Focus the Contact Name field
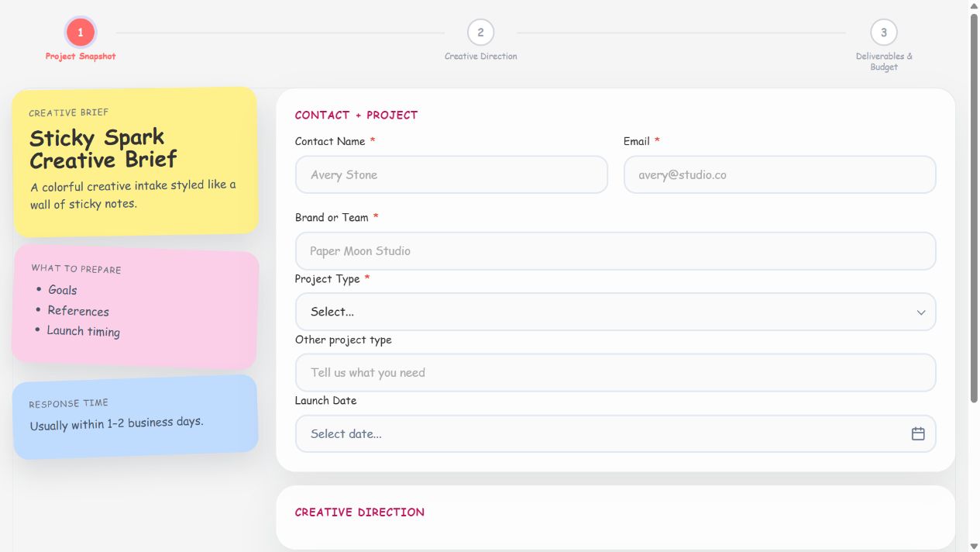 pos(452,174)
